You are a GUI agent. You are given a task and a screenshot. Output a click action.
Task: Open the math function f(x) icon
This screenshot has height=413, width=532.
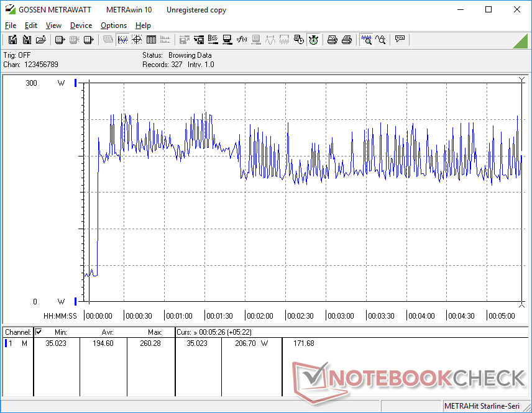(x=242, y=40)
